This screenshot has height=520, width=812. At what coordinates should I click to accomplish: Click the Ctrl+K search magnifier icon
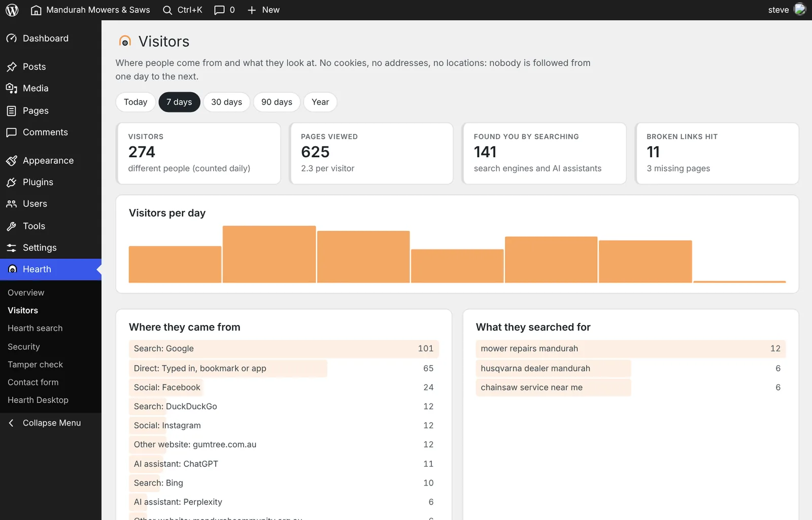[x=167, y=10]
